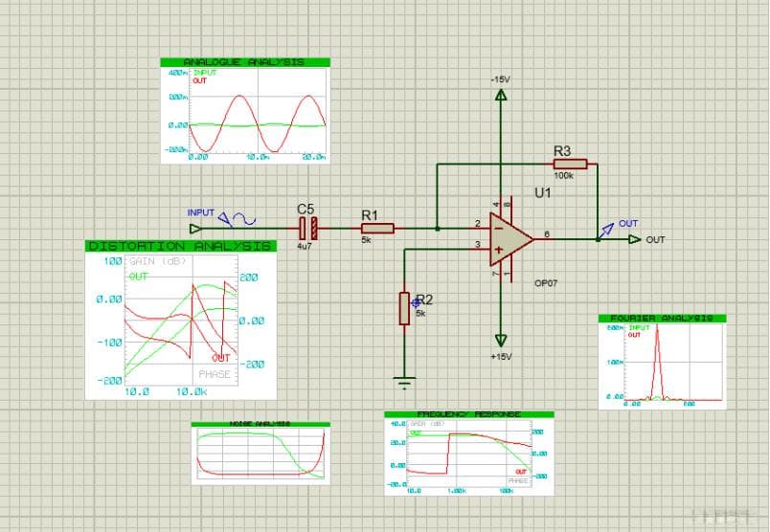Image resolution: width=770 pixels, height=532 pixels.
Task: Click the Analogue Analysis title bar
Action: click(x=245, y=62)
